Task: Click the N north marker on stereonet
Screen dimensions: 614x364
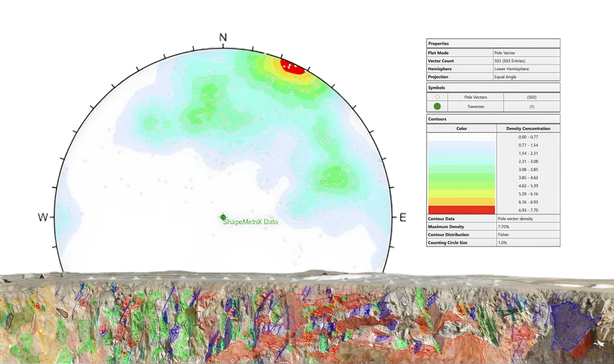Action: (x=223, y=37)
